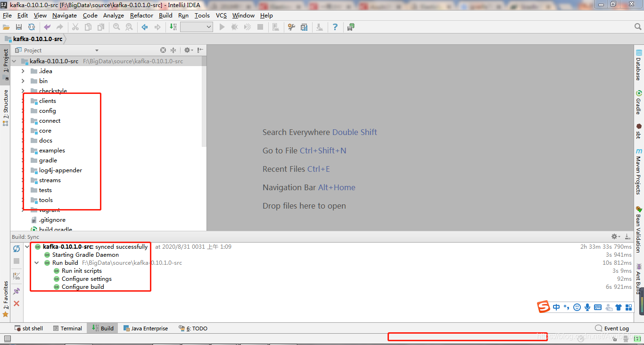Click the Find magnifier icon
This screenshot has width=644, height=345.
[x=116, y=27]
